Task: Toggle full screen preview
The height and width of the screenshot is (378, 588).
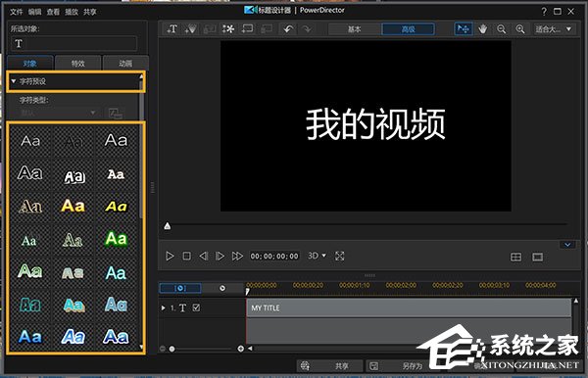Action: tap(340, 256)
